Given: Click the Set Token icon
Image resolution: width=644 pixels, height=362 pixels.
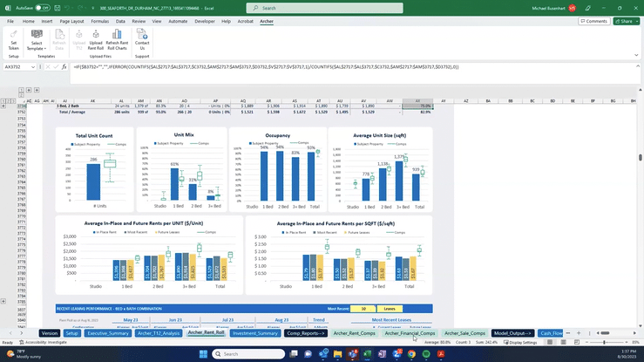Looking at the screenshot, I should (14, 40).
